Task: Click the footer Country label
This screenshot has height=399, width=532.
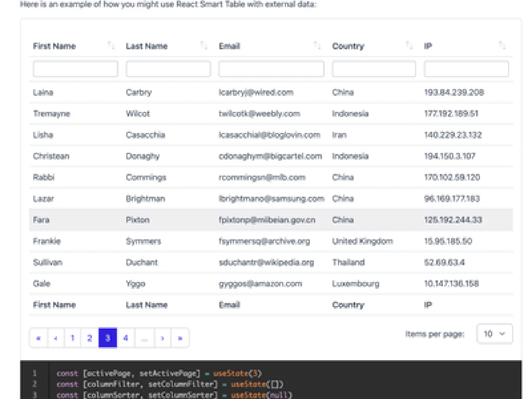Action: pos(348,305)
